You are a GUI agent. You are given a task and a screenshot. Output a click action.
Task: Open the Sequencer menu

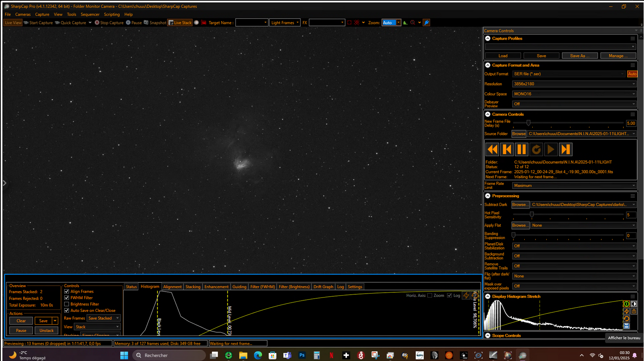90,14
